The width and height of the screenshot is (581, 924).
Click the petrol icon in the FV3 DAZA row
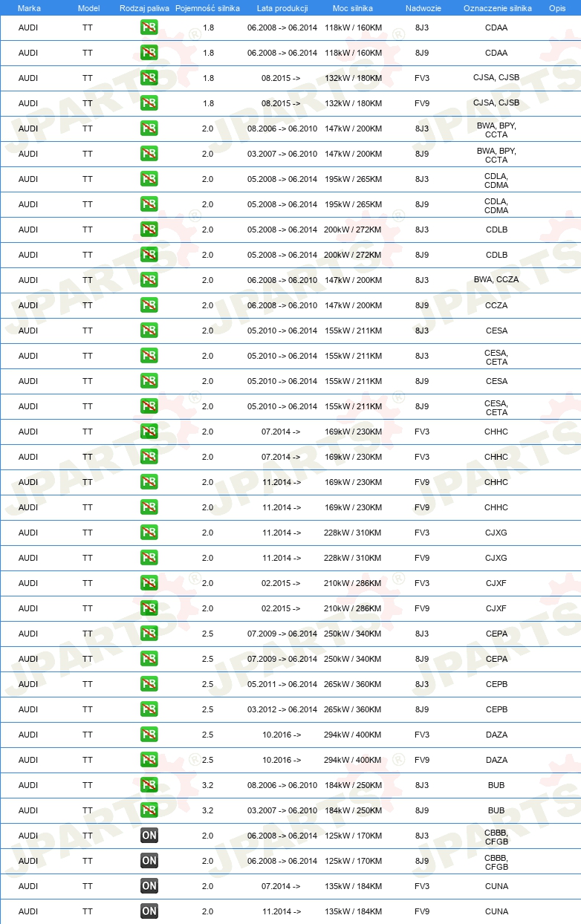(149, 735)
